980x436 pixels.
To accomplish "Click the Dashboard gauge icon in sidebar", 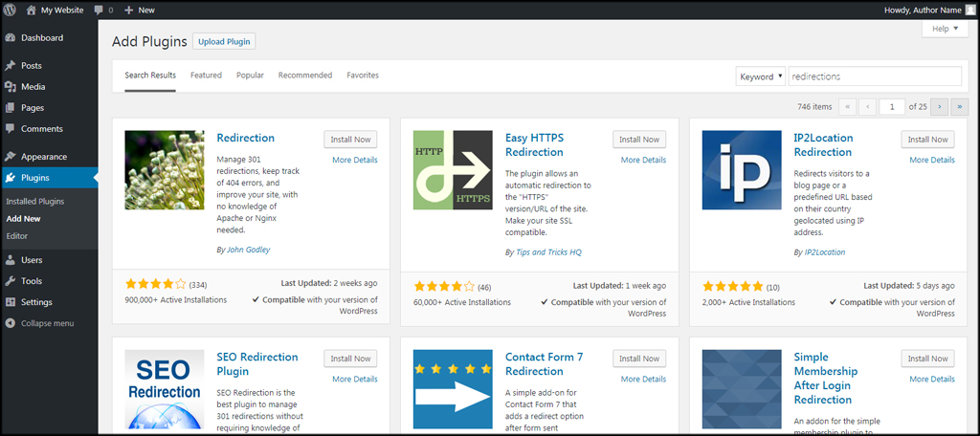I will (10, 38).
